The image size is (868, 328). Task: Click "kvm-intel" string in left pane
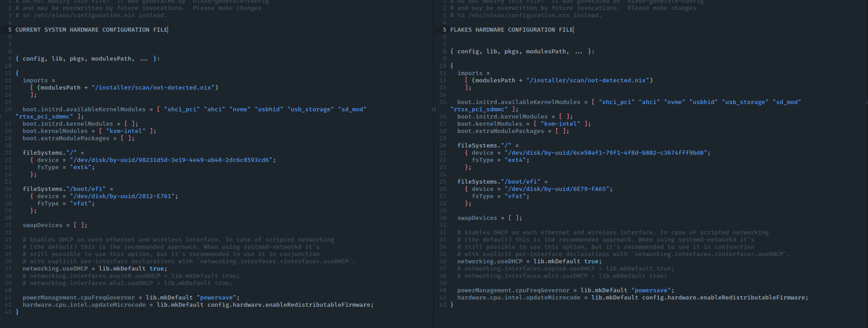(126, 131)
